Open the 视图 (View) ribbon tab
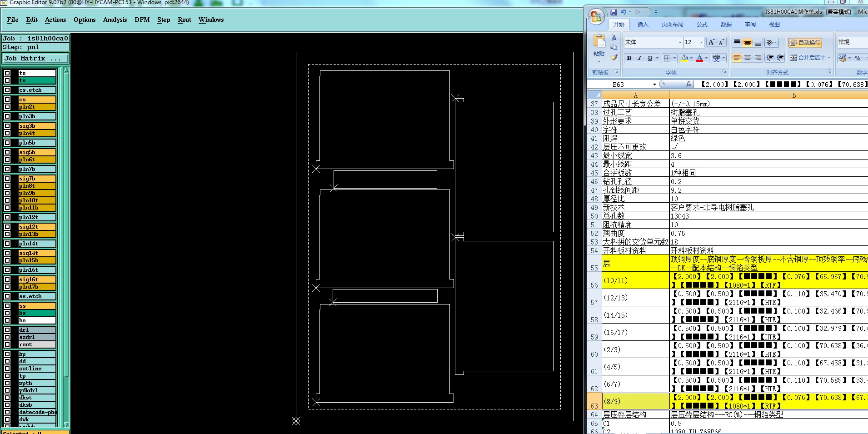868x434 pixels. (774, 25)
